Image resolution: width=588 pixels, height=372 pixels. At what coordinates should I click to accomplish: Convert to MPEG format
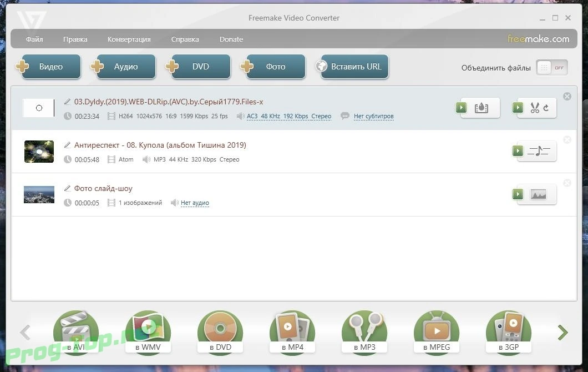(x=437, y=332)
